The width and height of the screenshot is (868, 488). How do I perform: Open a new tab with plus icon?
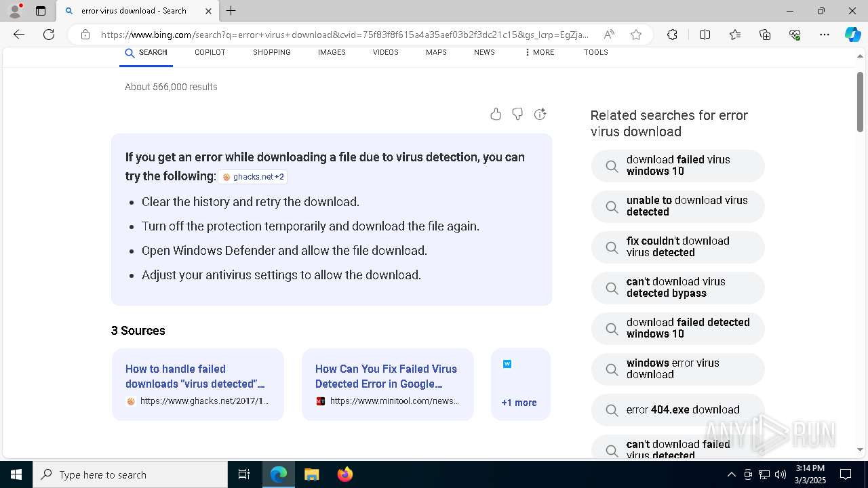231,11
